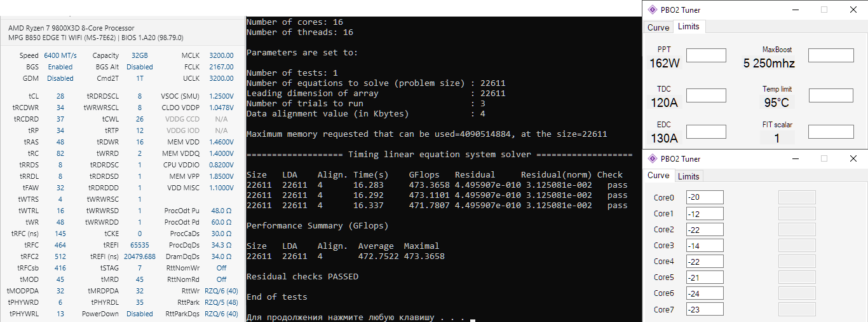Click the PBO2 Tuner icon in Limits window

(x=653, y=10)
